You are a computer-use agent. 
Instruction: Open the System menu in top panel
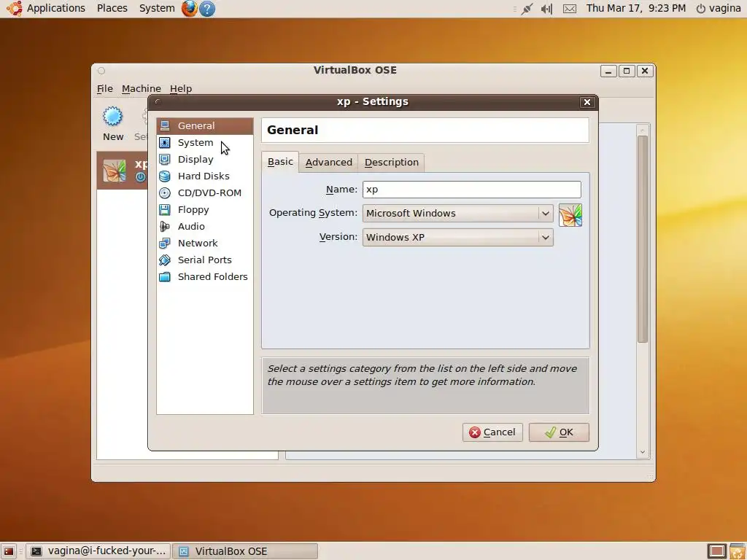157,8
